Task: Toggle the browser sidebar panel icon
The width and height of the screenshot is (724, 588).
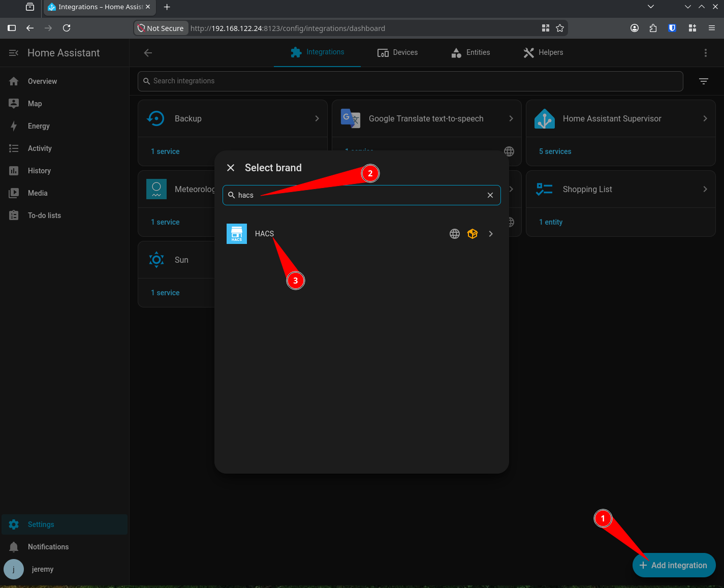Action: tap(12, 28)
